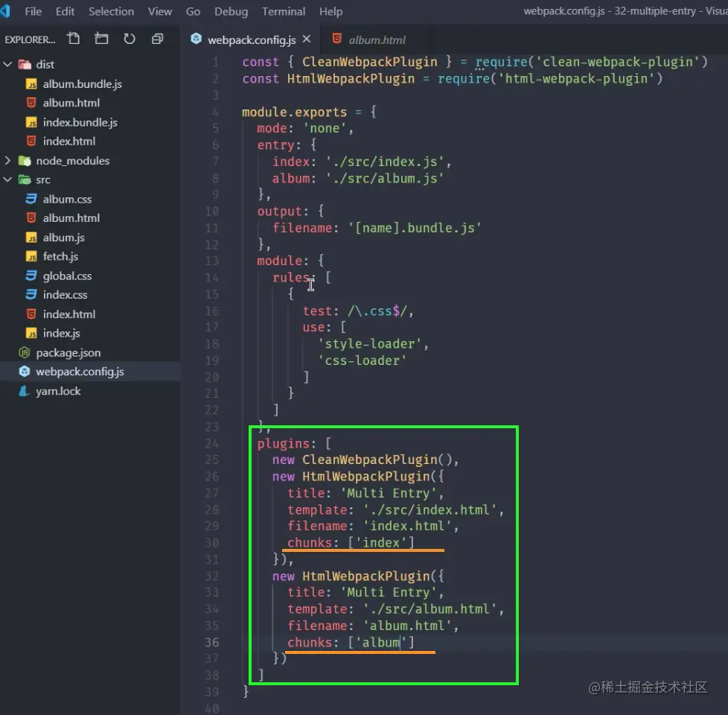Screen dimensions: 728x715
Task: Refresh the Explorer file tree
Action: coord(130,39)
